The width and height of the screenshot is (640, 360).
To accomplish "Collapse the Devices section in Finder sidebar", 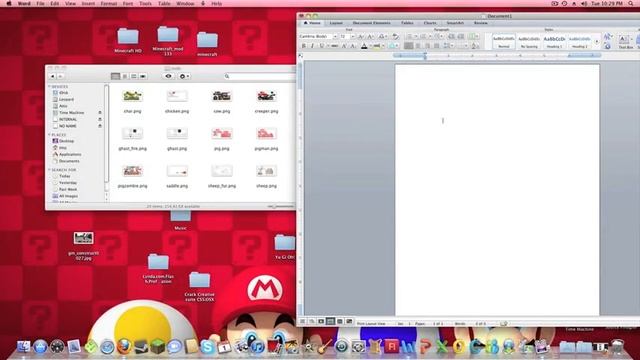I will [49, 87].
